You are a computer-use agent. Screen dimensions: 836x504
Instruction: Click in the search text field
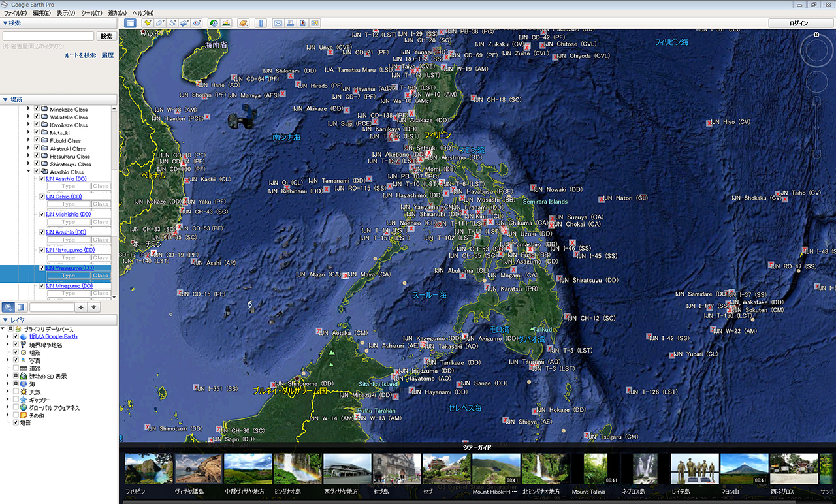48,37
